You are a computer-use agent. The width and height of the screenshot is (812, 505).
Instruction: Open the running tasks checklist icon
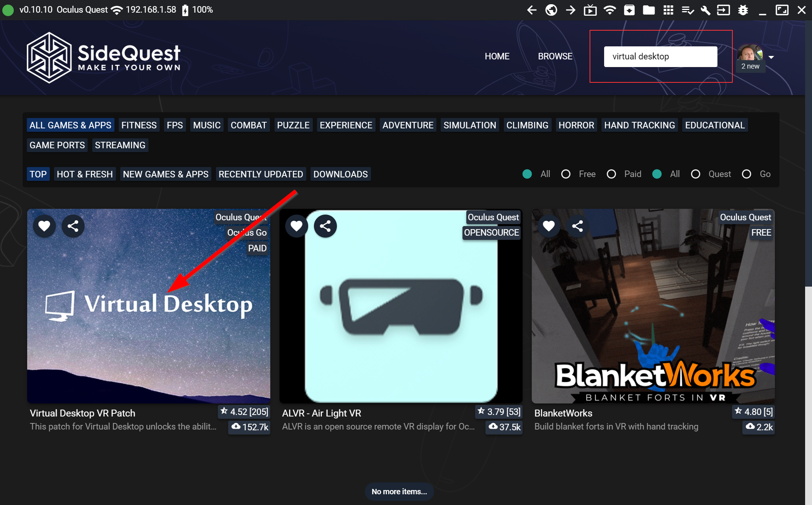[x=688, y=10]
